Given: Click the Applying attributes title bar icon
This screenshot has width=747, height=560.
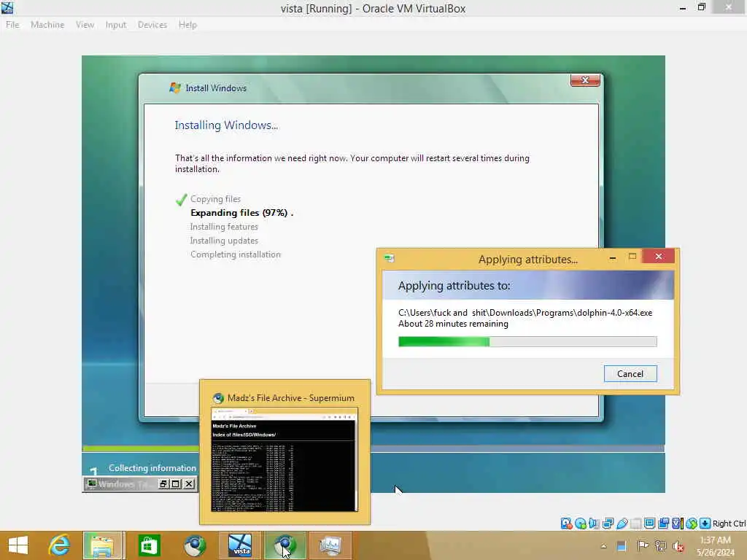Looking at the screenshot, I should (x=390, y=259).
